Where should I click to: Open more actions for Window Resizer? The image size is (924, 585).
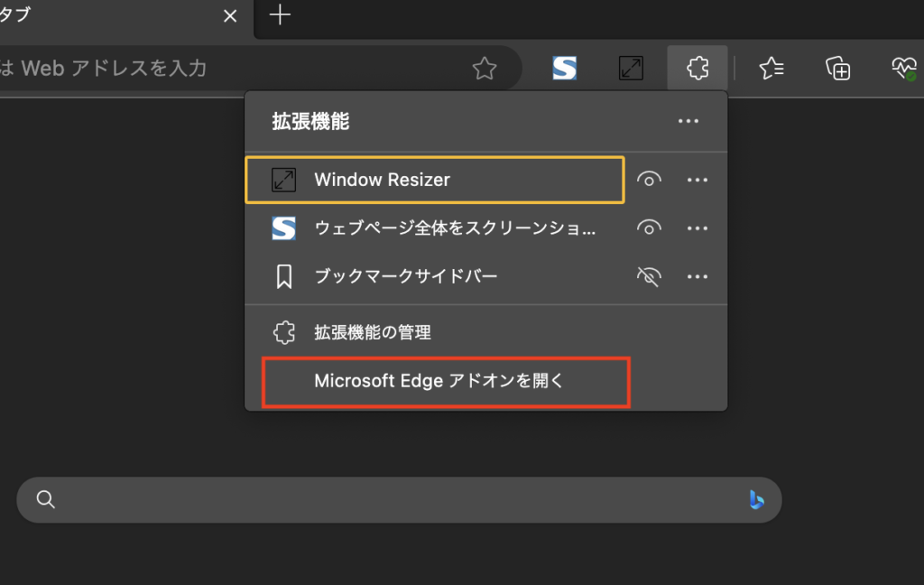[x=697, y=180]
